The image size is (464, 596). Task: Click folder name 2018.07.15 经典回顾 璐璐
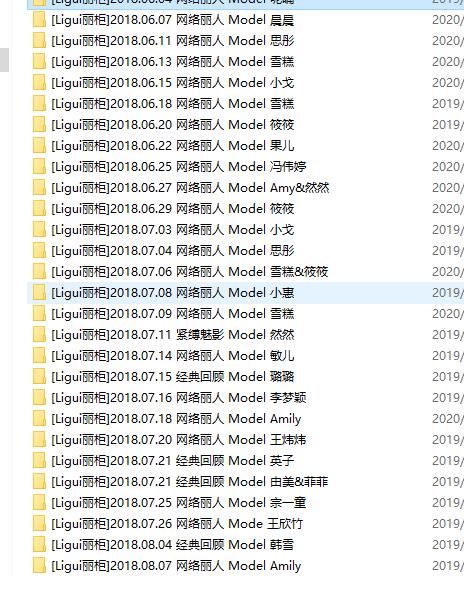173,377
